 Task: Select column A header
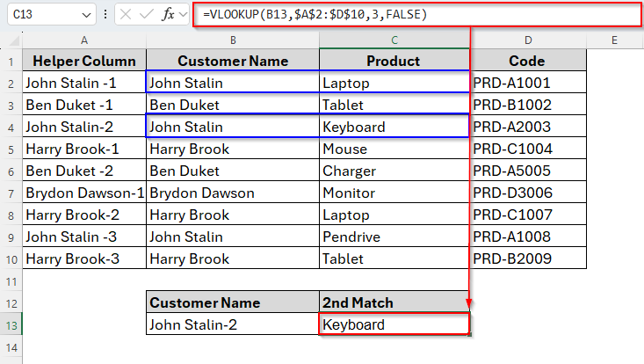point(83,40)
